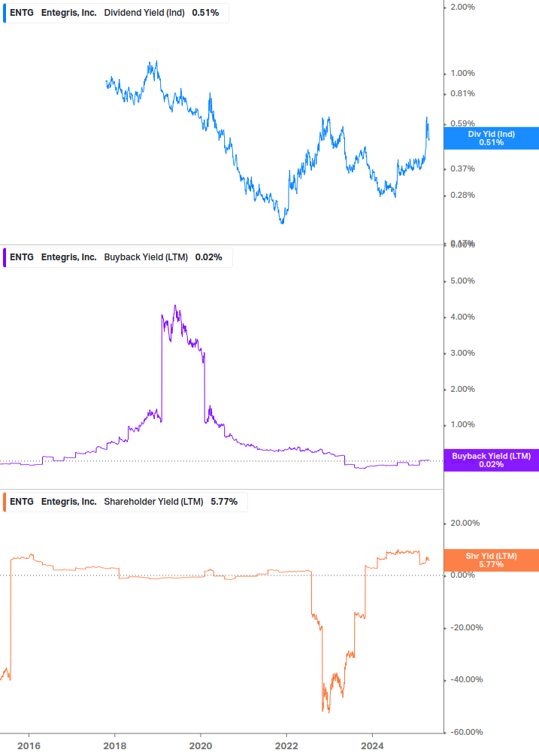
Task: Click the orange Shr Yld (LTM) 5.77% axis tag
Action: [492, 560]
